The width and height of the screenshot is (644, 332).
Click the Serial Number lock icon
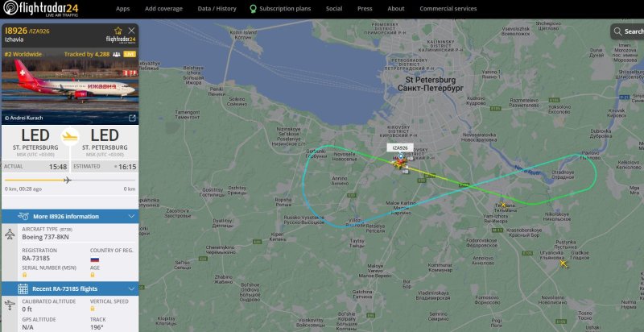25,275
